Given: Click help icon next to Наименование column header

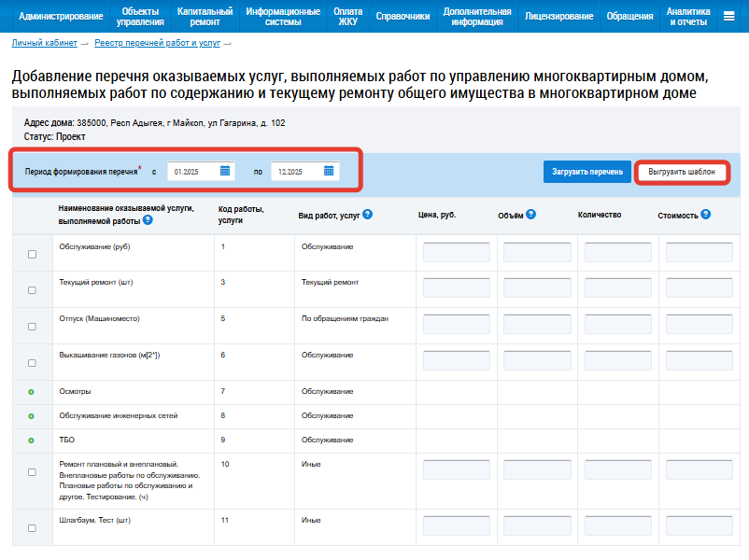Looking at the screenshot, I should (148, 220).
